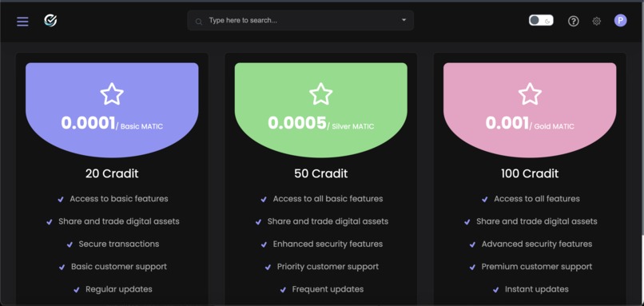644x306 pixels.
Task: Click the 50 Cradit heading
Action: [320, 173]
